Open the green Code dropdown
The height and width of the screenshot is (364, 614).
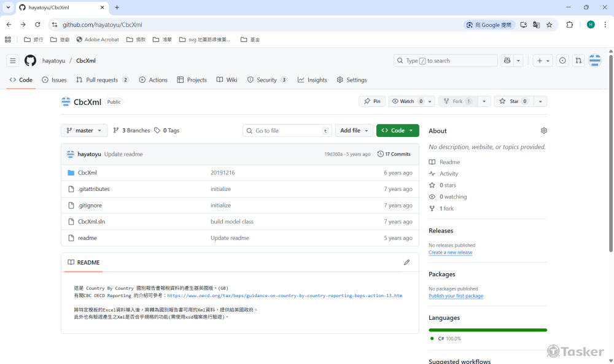click(397, 131)
